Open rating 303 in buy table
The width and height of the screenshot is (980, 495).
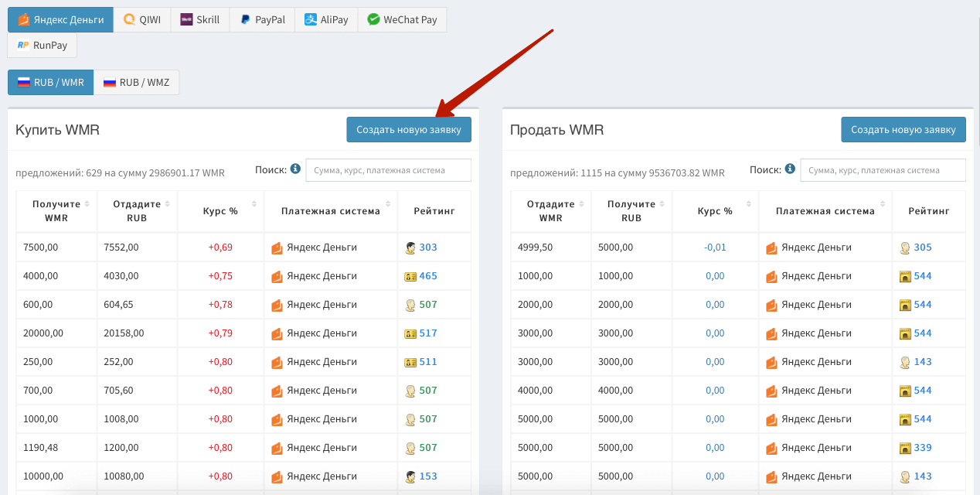coord(428,247)
